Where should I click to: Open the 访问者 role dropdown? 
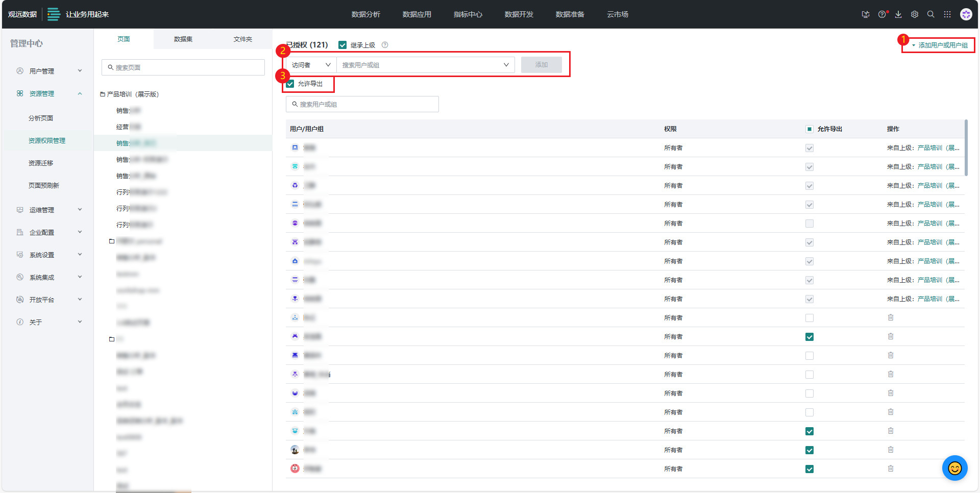tap(311, 65)
